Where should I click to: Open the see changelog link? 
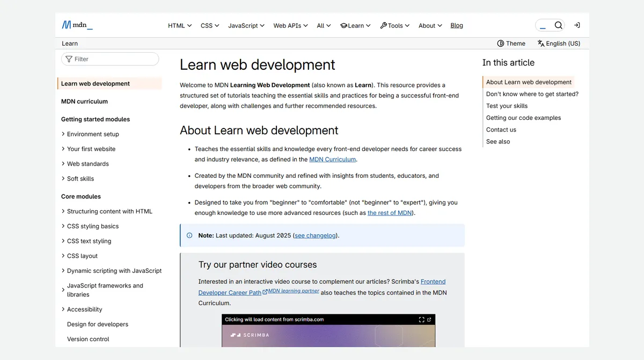(316, 235)
